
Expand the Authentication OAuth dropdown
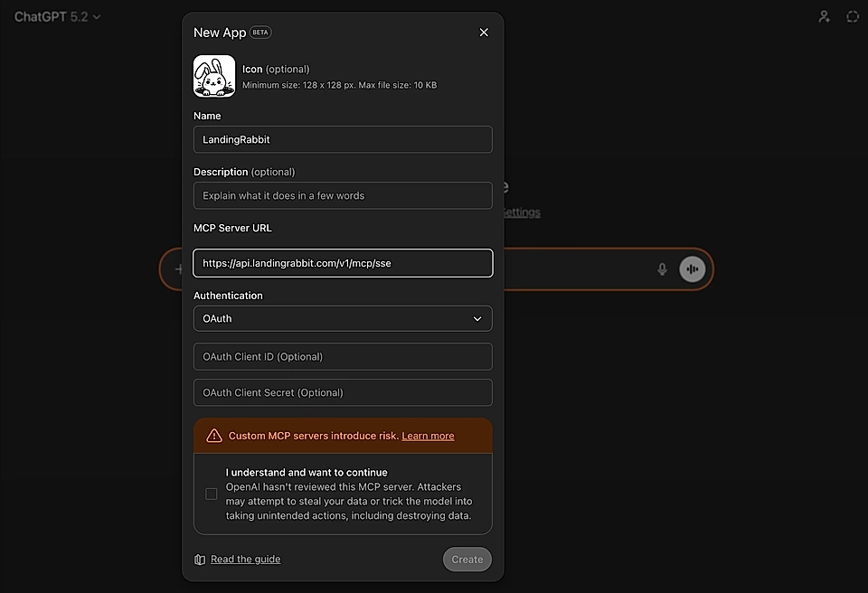pyautogui.click(x=343, y=318)
